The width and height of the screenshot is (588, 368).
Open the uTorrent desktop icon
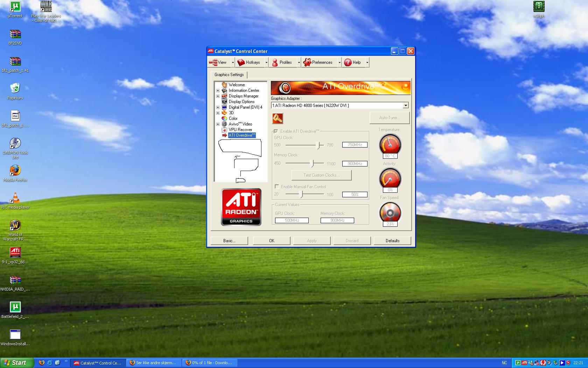(x=15, y=9)
